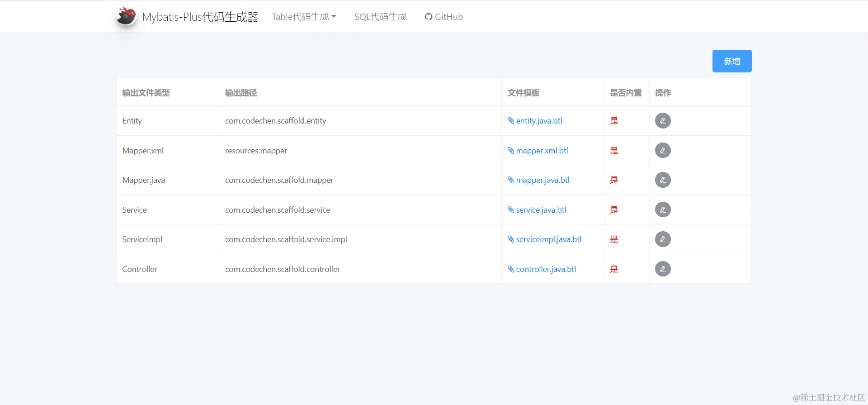The width and height of the screenshot is (868, 405).
Task: Edit the Mapper.xml row configuration
Action: (663, 150)
